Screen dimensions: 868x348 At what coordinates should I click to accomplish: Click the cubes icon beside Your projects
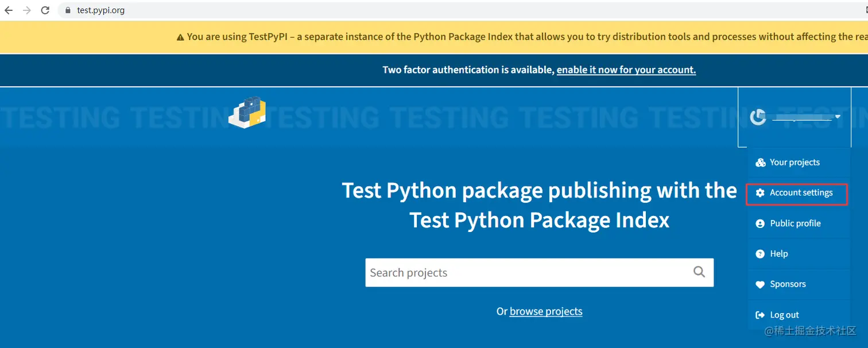point(760,163)
